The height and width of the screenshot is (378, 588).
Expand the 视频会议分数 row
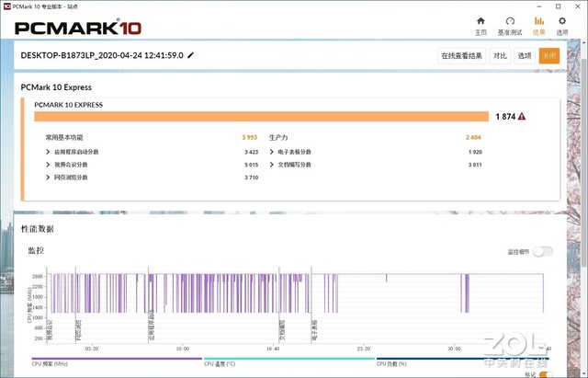48,165
